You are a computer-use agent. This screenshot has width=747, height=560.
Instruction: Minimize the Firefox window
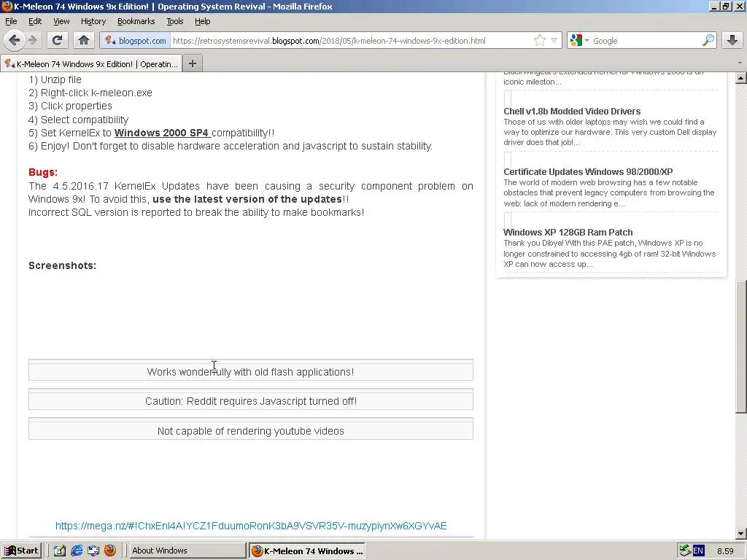pyautogui.click(x=713, y=6)
